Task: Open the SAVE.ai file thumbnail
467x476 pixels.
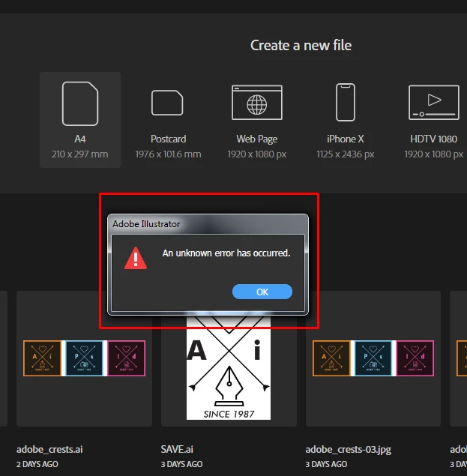Action: click(229, 368)
